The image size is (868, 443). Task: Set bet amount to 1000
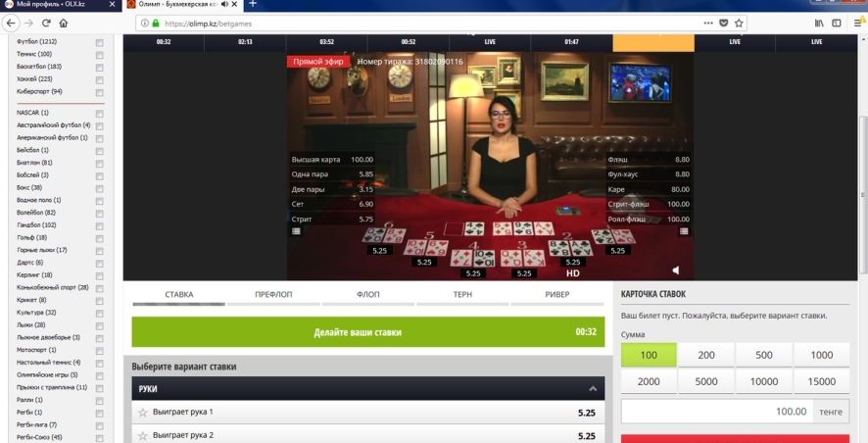click(x=822, y=355)
